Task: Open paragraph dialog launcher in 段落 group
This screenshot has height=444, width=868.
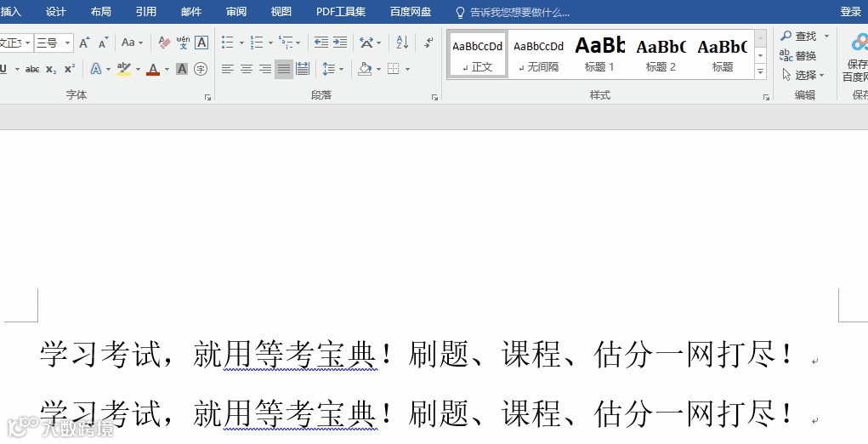Action: click(434, 98)
